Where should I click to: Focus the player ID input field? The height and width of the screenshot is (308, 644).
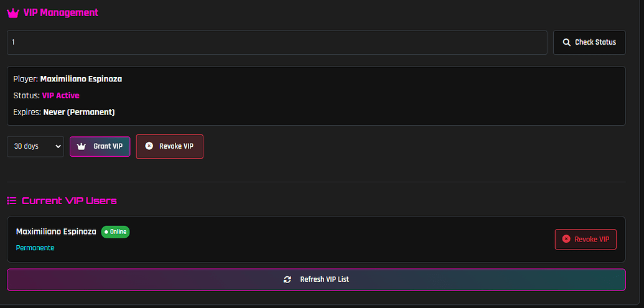pyautogui.click(x=277, y=42)
